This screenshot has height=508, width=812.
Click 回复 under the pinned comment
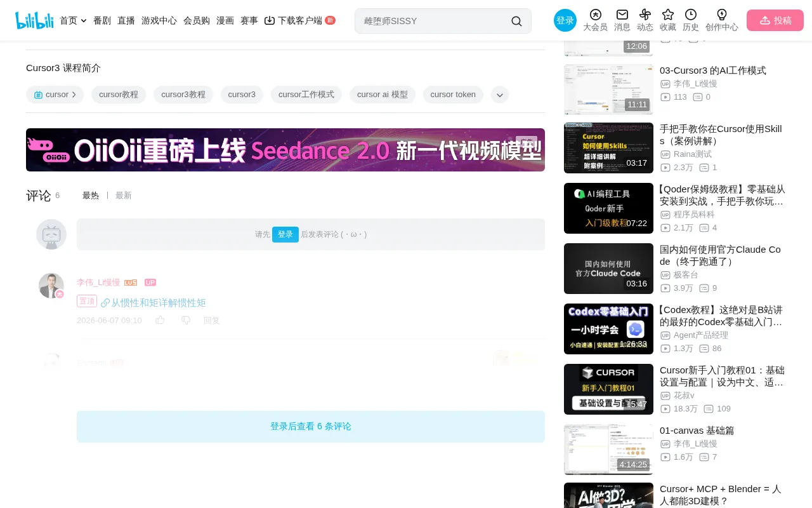click(x=212, y=321)
